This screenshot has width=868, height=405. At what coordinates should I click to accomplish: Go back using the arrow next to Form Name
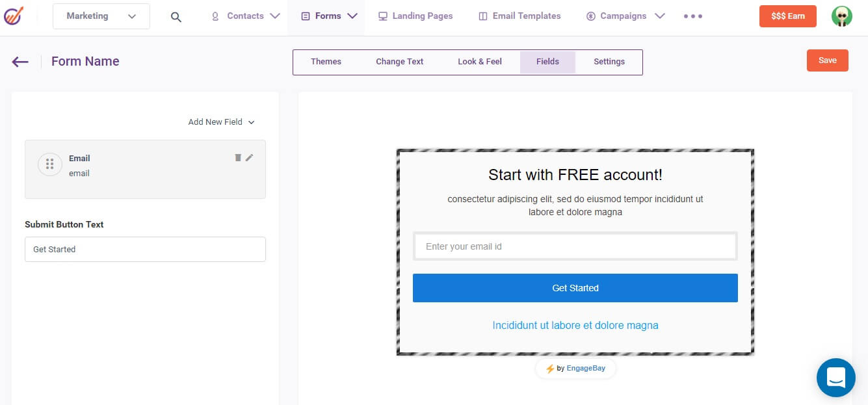click(x=20, y=61)
